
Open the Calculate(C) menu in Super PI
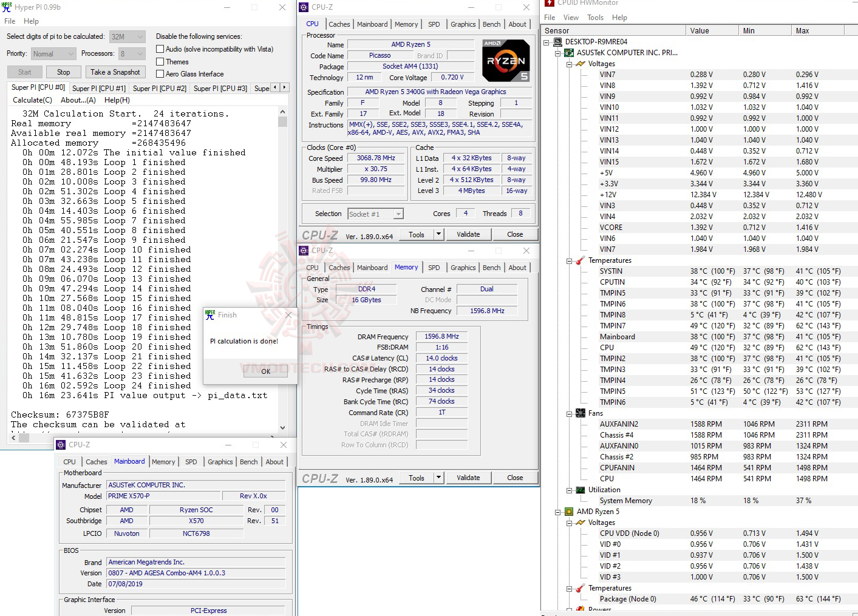(33, 100)
